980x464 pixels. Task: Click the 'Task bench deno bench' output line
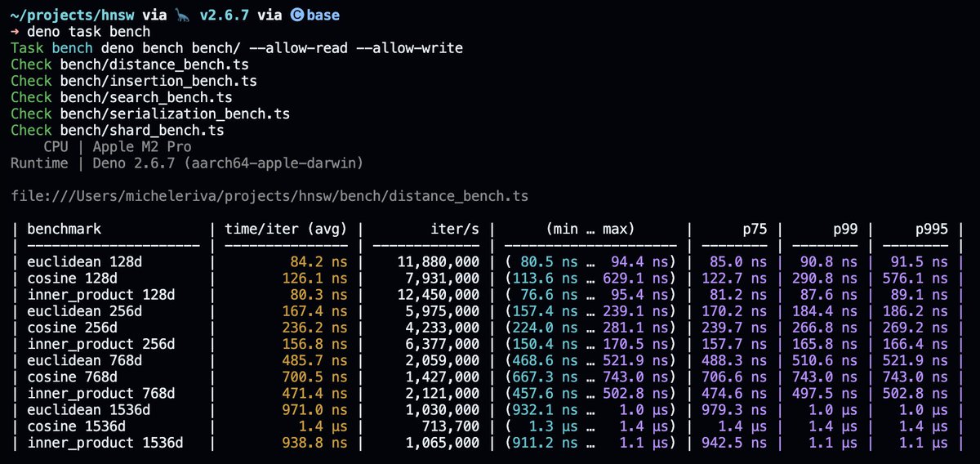[x=237, y=48]
